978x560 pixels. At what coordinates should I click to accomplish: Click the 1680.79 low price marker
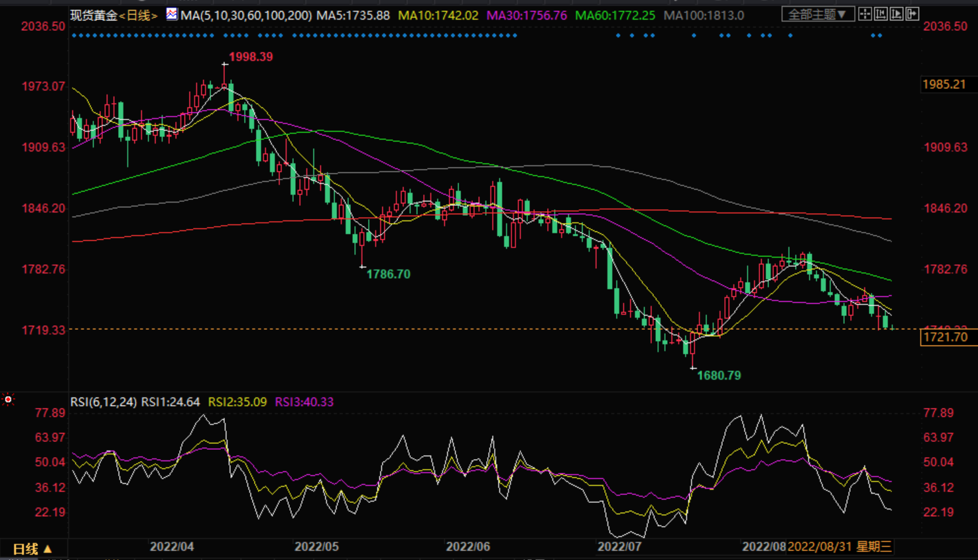(719, 376)
